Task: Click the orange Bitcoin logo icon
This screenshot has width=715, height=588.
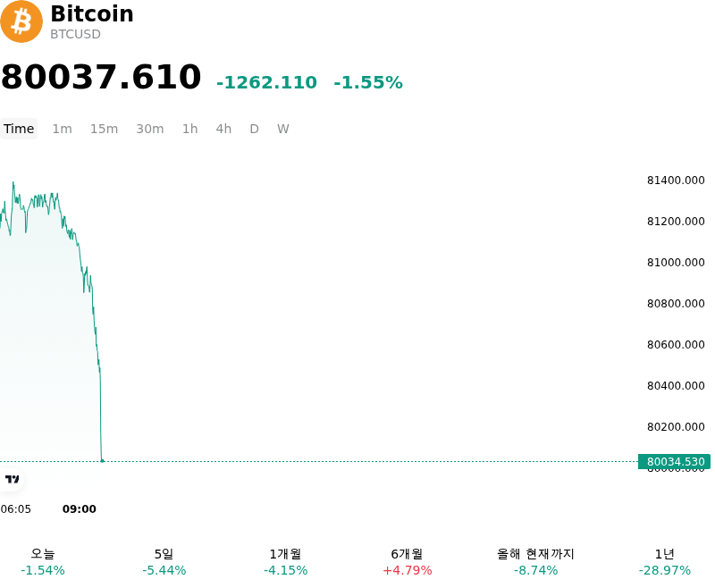Action: tap(21, 21)
